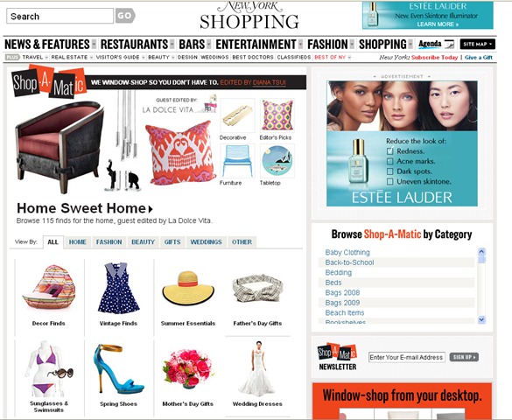Choose the Tabletop plate icon
This screenshot has width=512, height=420.
[277, 161]
